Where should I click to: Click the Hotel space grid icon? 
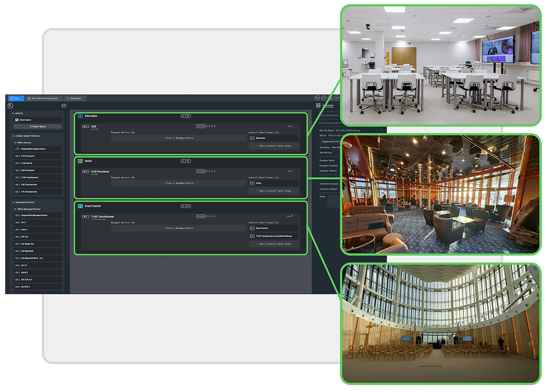[80, 161]
